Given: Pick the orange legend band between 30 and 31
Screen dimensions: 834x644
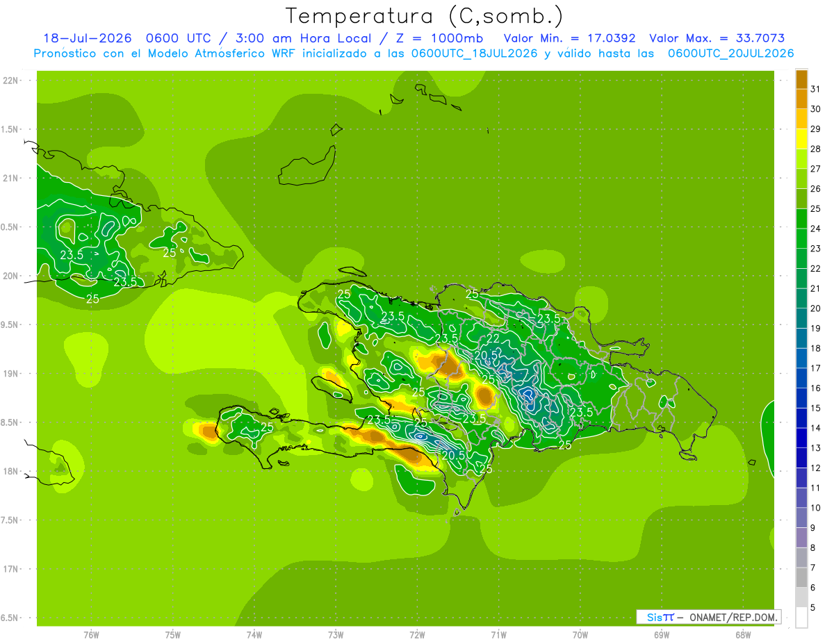Looking at the screenshot, I should pyautogui.click(x=801, y=99).
